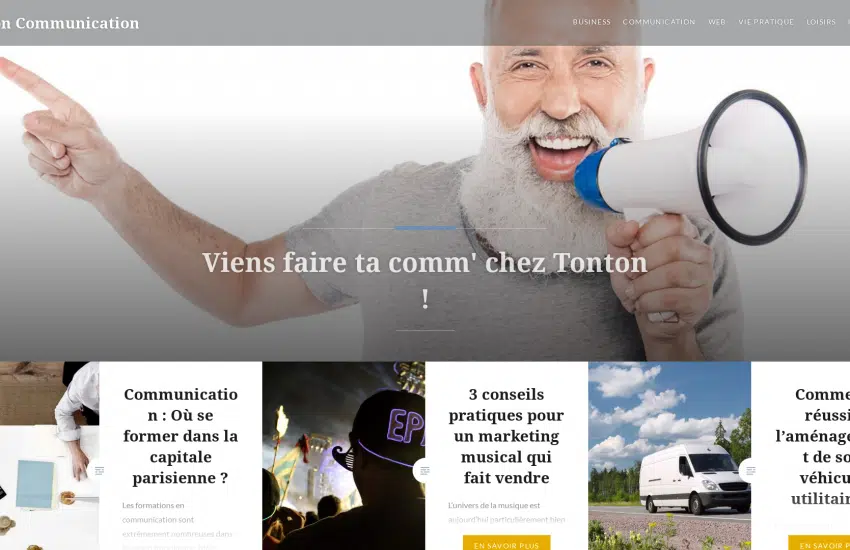Open the desk meeting article thumbnail
The width and height of the screenshot is (850, 550).
49,456
